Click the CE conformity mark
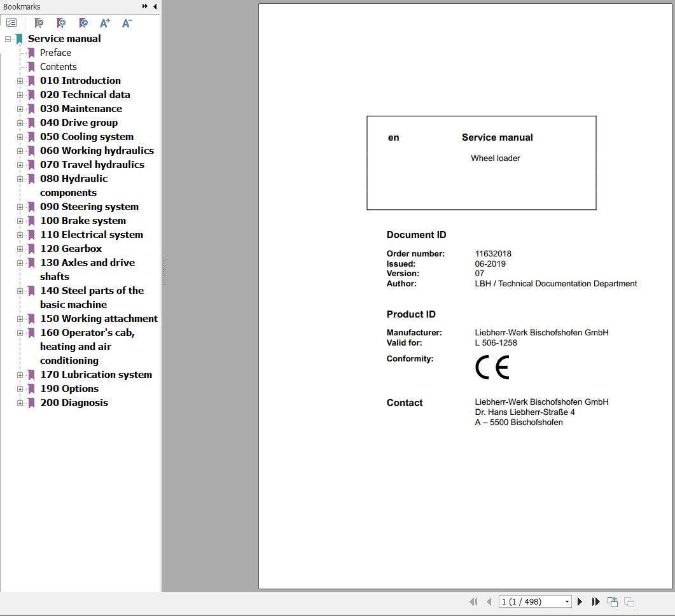Screen dimensions: 675x616 (492, 367)
